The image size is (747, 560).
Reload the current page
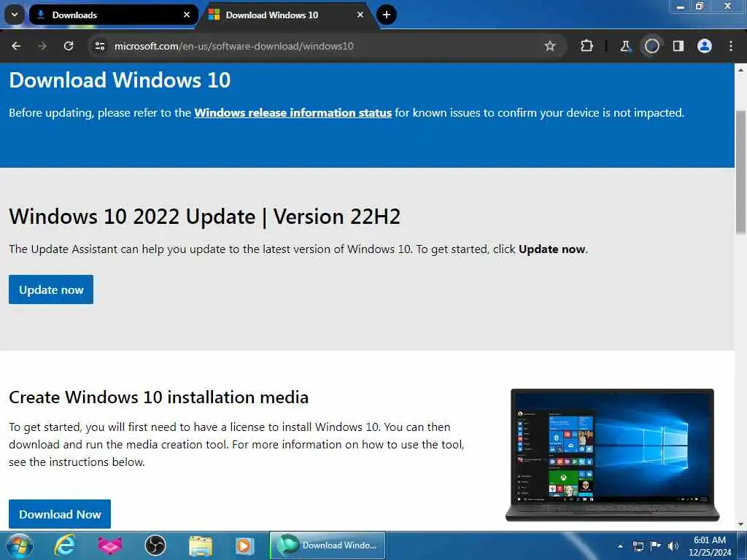69,46
